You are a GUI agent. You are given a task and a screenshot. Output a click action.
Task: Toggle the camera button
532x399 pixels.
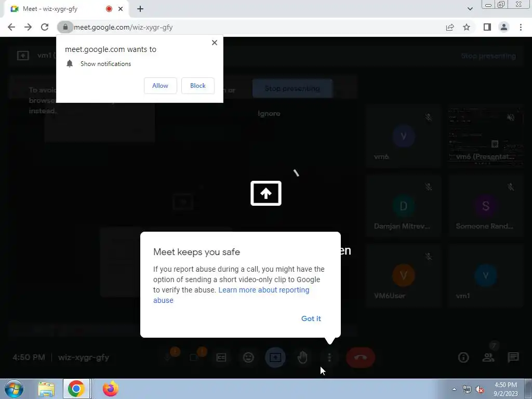(x=194, y=357)
